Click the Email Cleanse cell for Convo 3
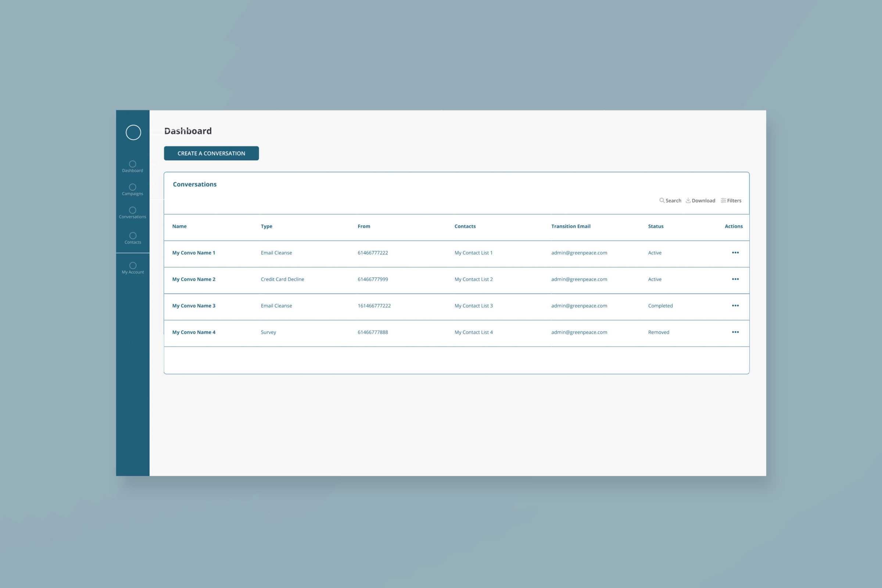The width and height of the screenshot is (882, 588). 276,306
